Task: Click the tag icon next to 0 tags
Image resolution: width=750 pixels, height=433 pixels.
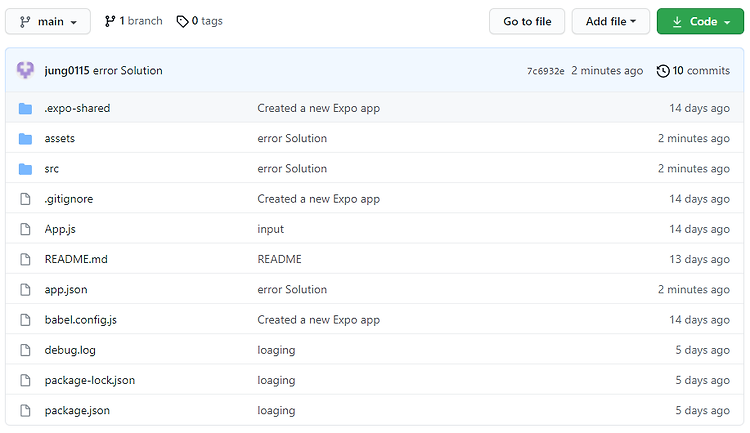Action: [x=182, y=22]
